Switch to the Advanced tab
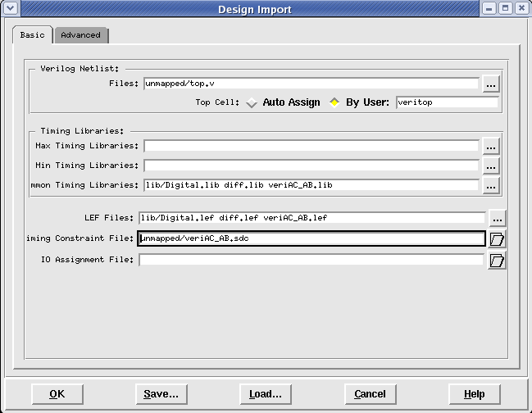 click(x=81, y=35)
